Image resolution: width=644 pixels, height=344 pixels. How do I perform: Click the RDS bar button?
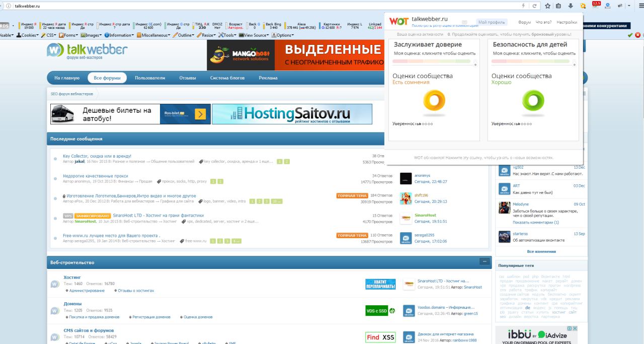[x=4, y=26]
